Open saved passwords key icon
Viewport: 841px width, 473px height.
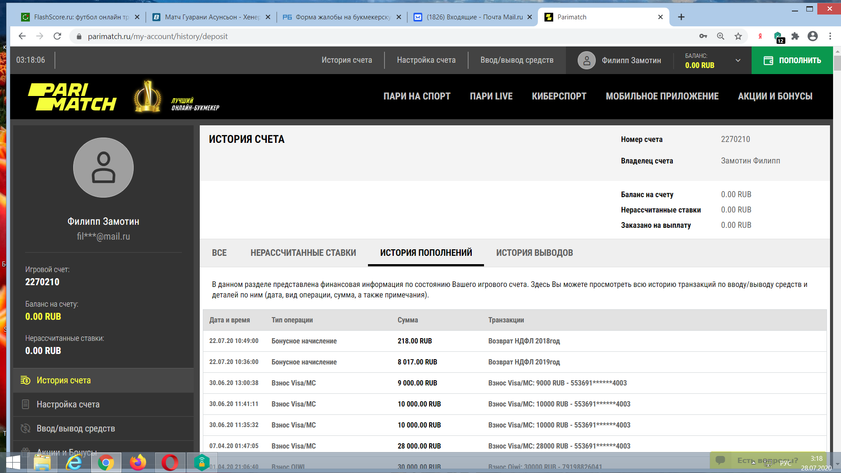click(x=703, y=36)
